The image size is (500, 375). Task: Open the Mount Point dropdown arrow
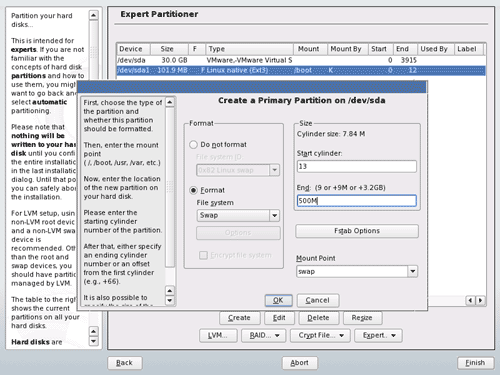point(413,271)
